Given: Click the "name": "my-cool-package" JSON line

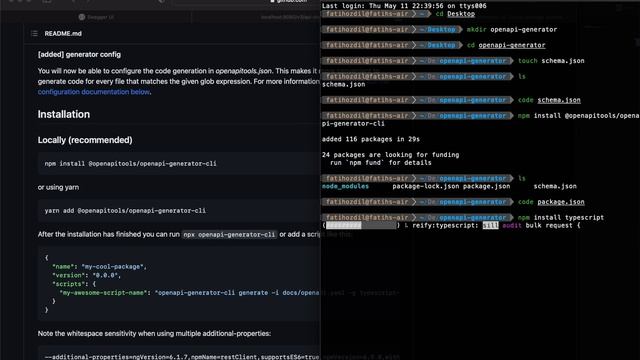Looking at the screenshot, I should (x=99, y=267).
